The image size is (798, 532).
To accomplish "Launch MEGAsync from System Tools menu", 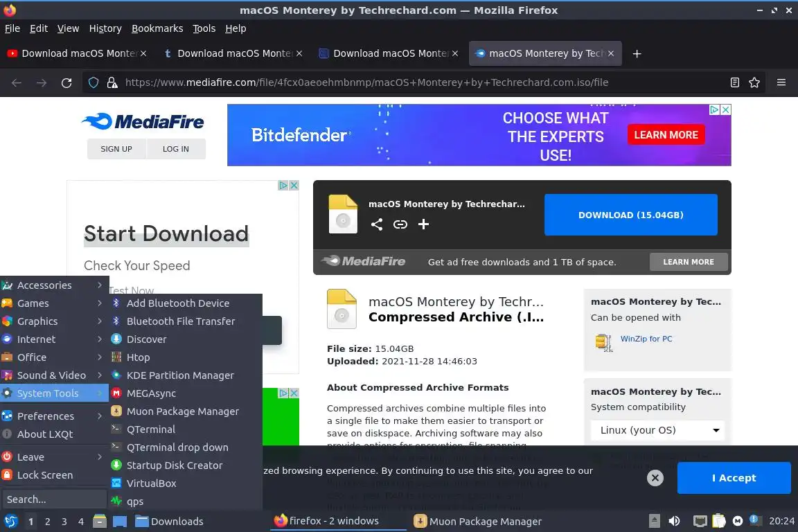I will [185, 393].
